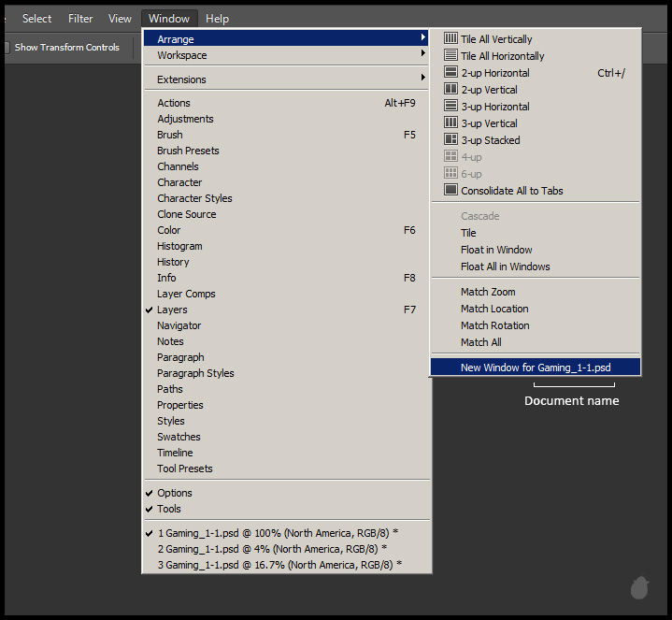Disable the Options bar in Window menu
The height and width of the screenshot is (620, 672).
pos(174,493)
